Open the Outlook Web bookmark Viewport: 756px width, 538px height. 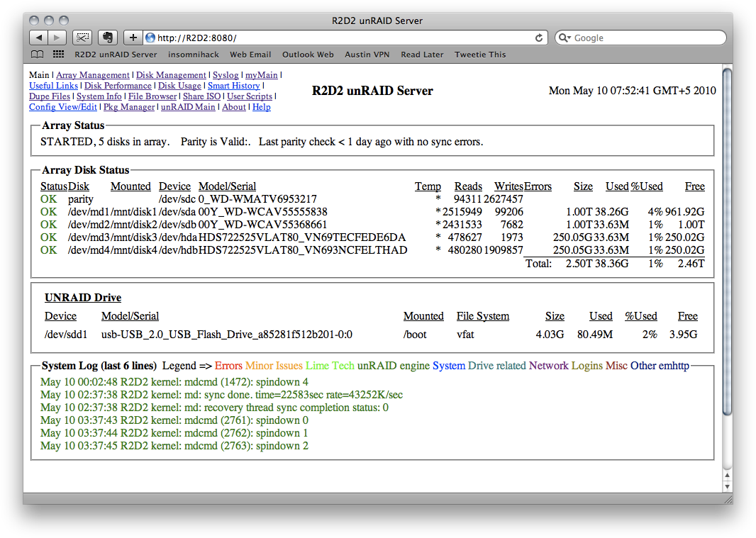pos(308,55)
